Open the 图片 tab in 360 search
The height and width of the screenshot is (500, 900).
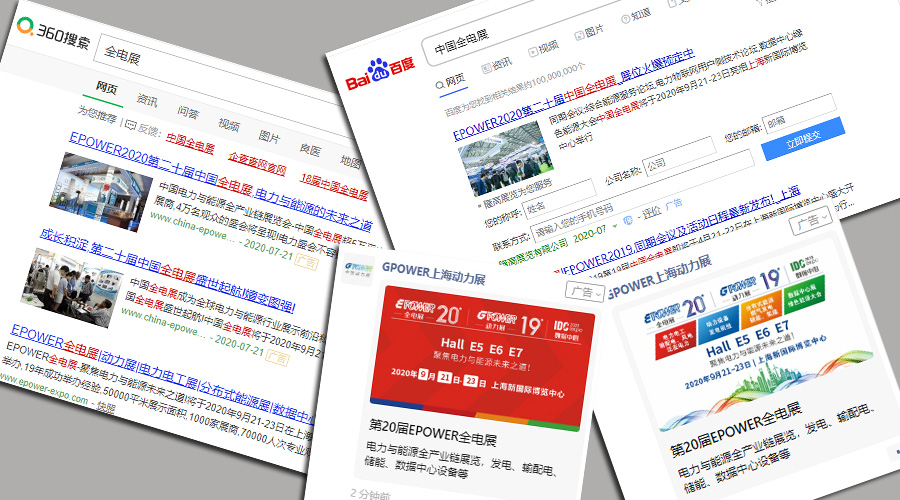click(x=269, y=137)
